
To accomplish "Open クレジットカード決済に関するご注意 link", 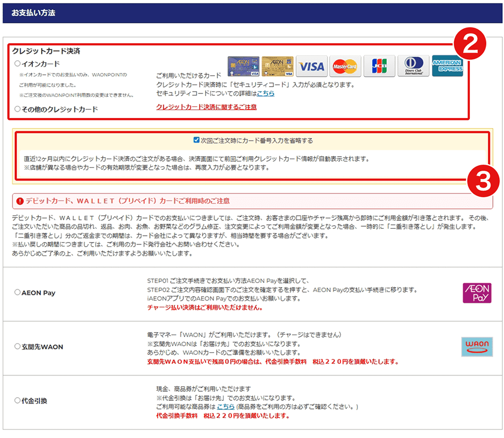I will point(206,107).
